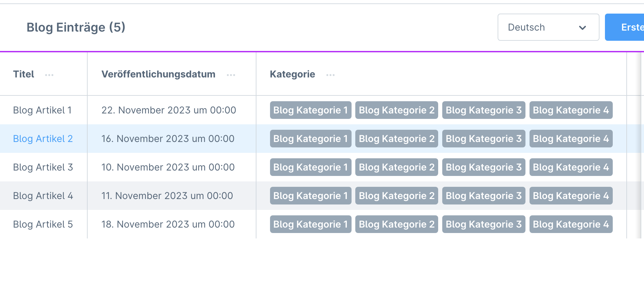This screenshot has height=286, width=644.
Task: Click the Kategorie column header label
Action: tap(292, 74)
